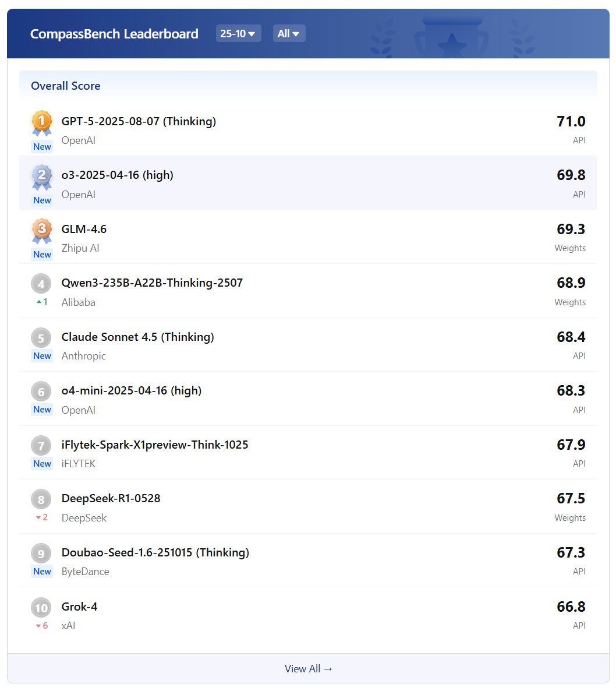Select the Grok-4 model name

[79, 607]
